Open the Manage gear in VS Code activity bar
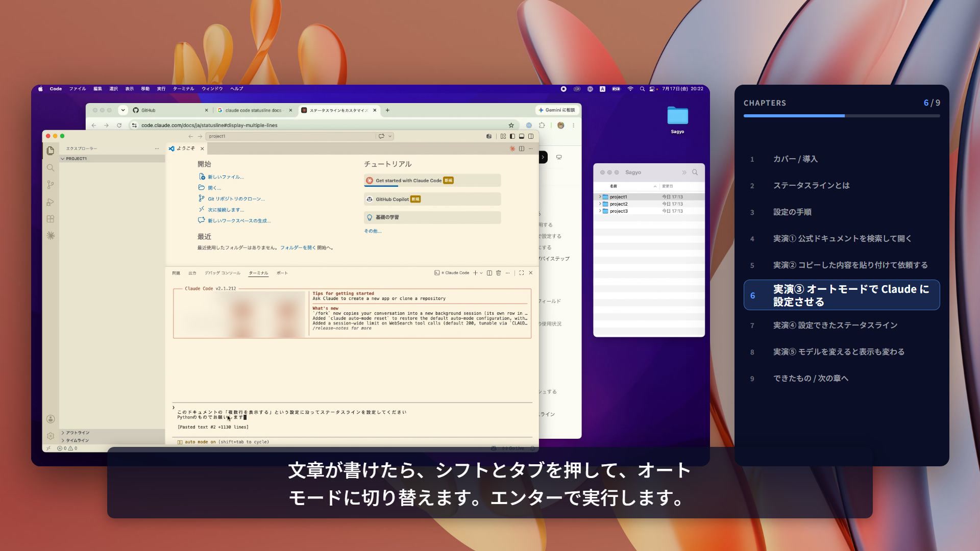This screenshot has width=980, height=551. (x=51, y=436)
